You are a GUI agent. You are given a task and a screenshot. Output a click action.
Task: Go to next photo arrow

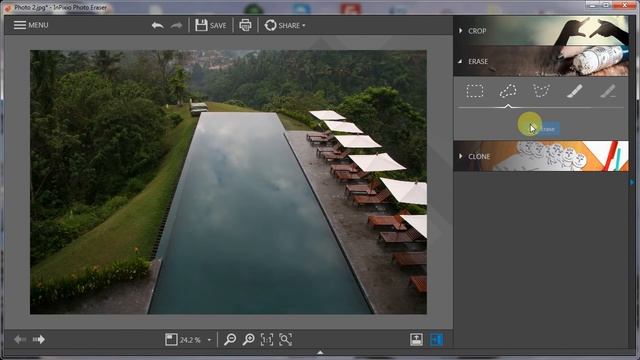coord(39,339)
